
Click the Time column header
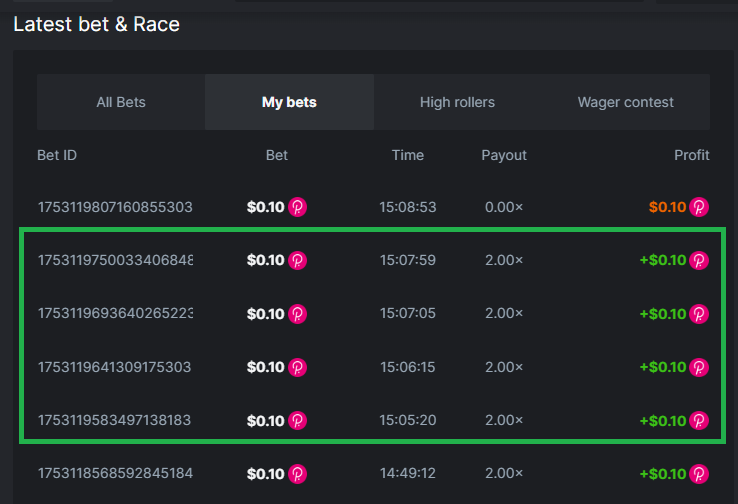pyautogui.click(x=408, y=155)
